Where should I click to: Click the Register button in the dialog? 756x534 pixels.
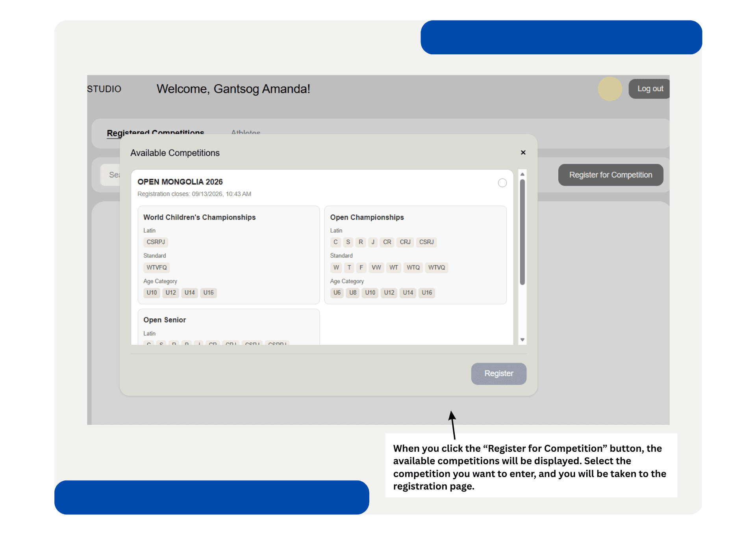tap(498, 373)
